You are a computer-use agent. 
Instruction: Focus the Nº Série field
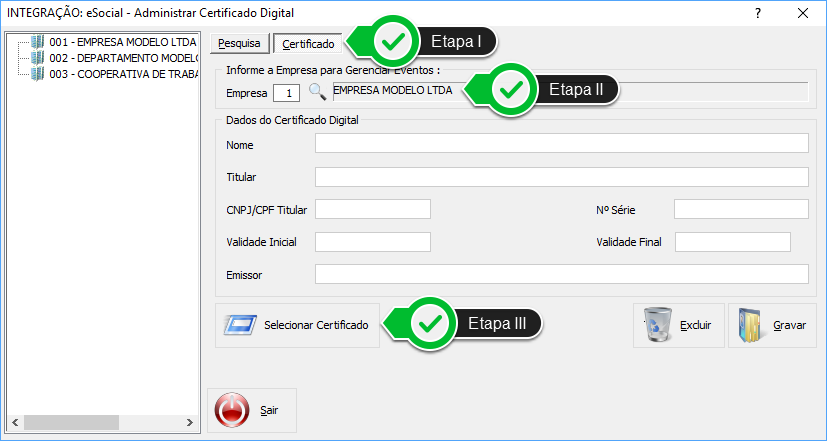pyautogui.click(x=741, y=209)
